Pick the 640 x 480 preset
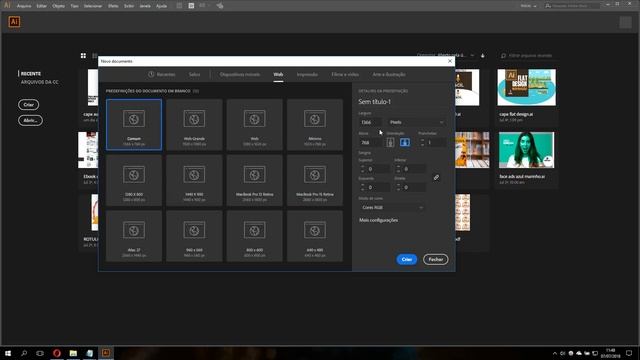This screenshot has height=360, width=640. click(x=315, y=236)
